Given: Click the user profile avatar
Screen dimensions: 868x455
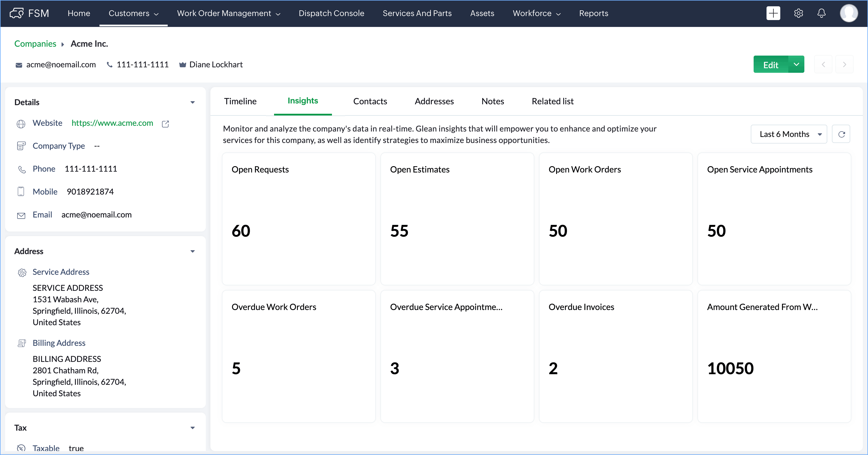Looking at the screenshot, I should coord(849,13).
